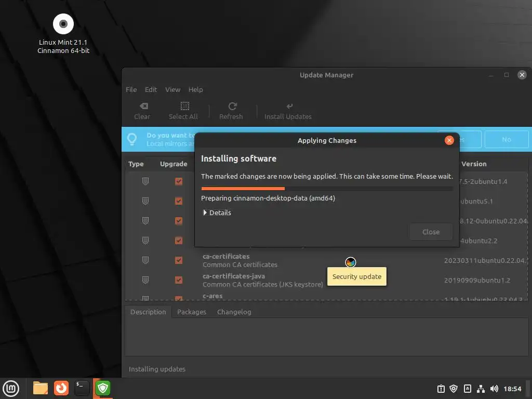Click the notes tray icon beside the network icon

point(467,389)
